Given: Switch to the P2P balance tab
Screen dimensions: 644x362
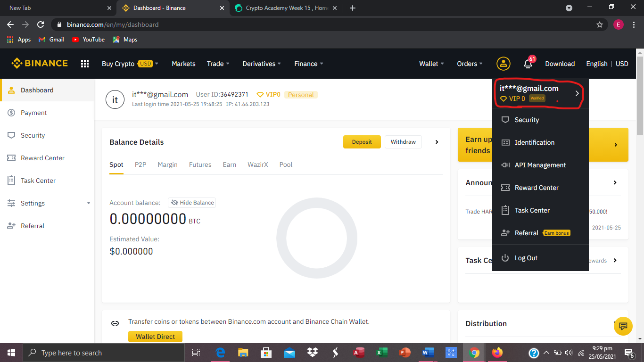Looking at the screenshot, I should click(140, 165).
